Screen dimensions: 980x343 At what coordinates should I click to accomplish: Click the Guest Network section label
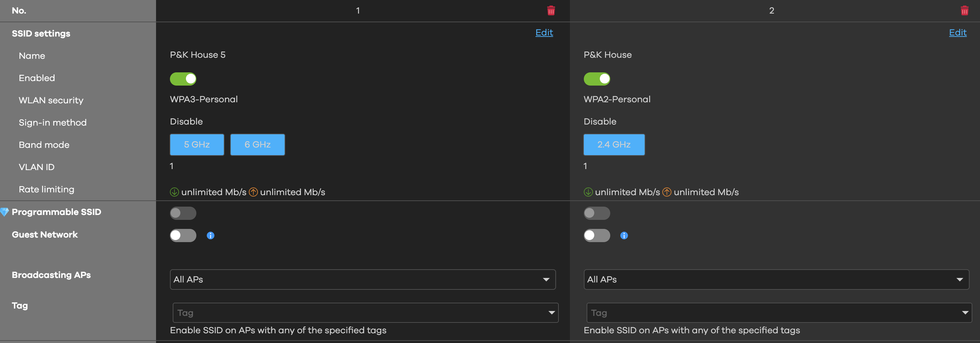pyautogui.click(x=45, y=234)
